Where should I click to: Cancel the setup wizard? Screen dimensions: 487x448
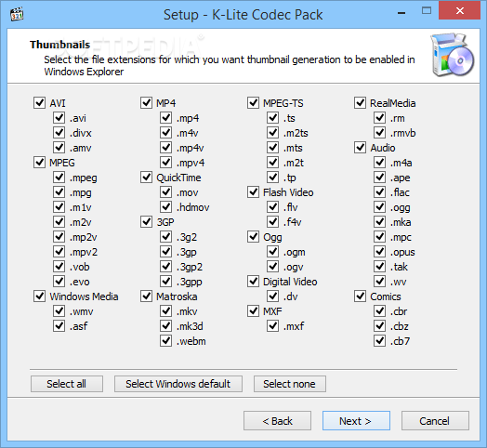point(435,421)
